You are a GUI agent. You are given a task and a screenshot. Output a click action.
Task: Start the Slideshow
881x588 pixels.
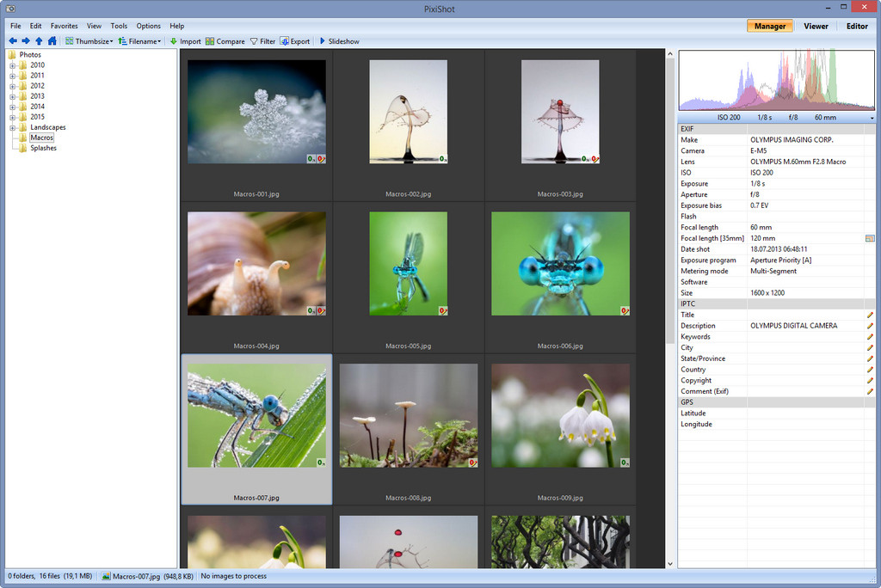click(x=339, y=41)
